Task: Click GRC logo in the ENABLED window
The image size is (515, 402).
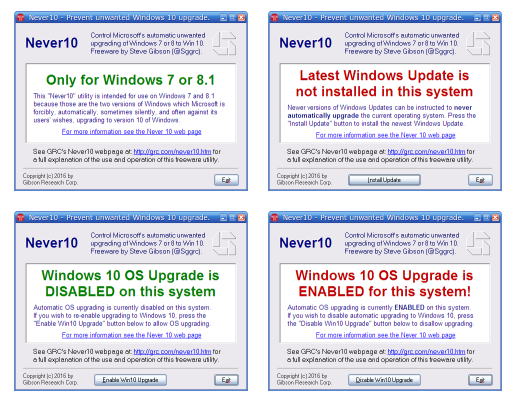Action: pyautogui.click(x=478, y=243)
